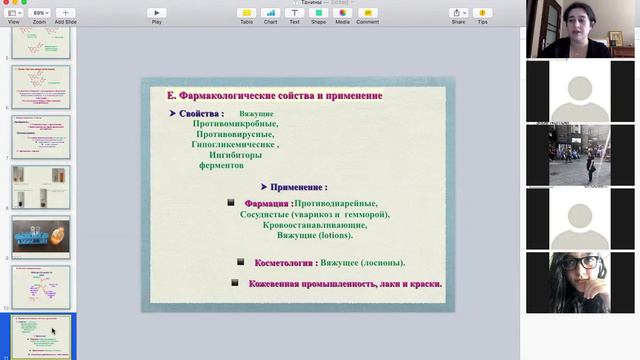The height and width of the screenshot is (360, 640).
Task: Click the 'Вяжущее (лосьоны).' text
Action: [x=362, y=263]
